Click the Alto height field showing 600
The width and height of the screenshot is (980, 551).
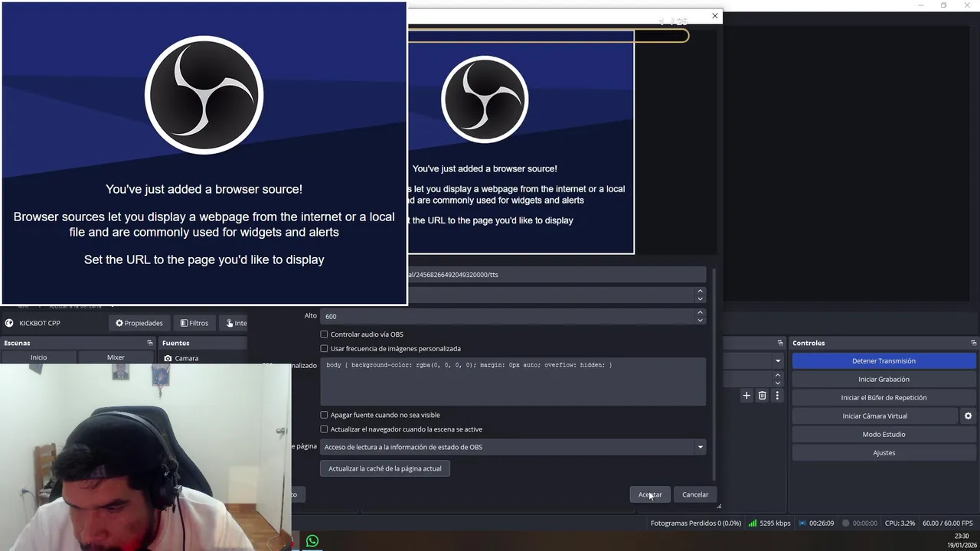(x=507, y=316)
